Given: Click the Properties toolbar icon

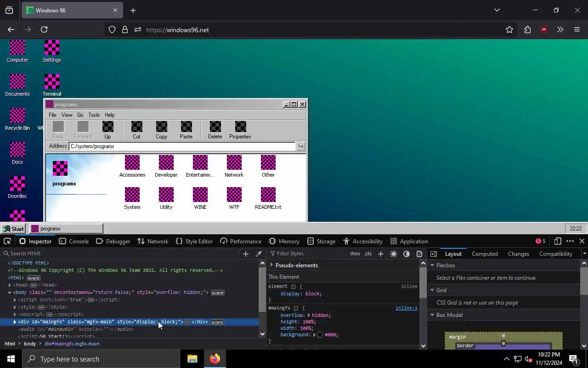Looking at the screenshot, I should tap(240, 130).
